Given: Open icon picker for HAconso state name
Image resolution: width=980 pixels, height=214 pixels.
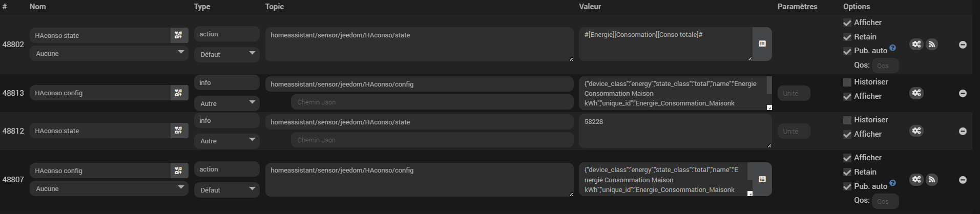Looking at the screenshot, I should (x=178, y=35).
